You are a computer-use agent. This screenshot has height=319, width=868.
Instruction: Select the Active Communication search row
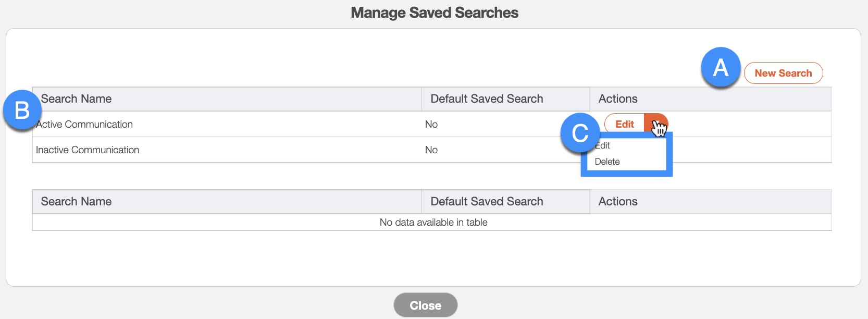(x=85, y=124)
